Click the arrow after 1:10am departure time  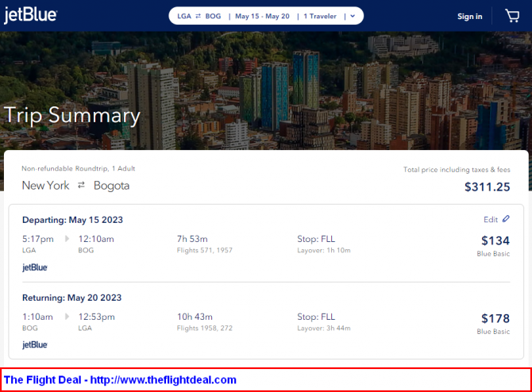point(67,317)
